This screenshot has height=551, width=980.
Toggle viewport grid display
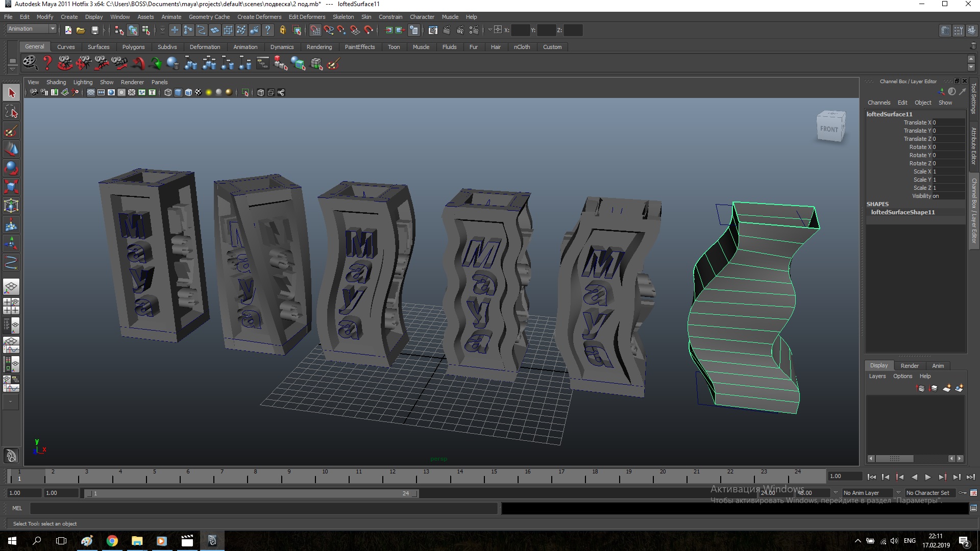pos(91,92)
